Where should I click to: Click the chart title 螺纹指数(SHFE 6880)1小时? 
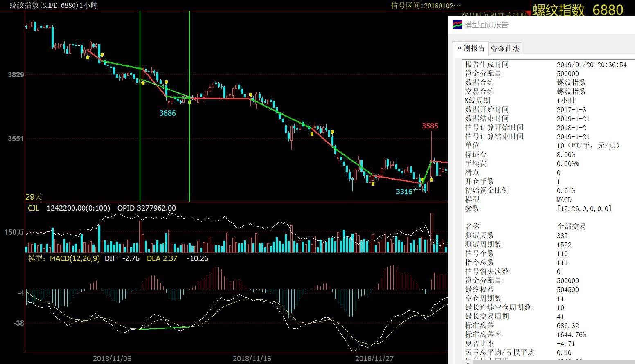pyautogui.click(x=54, y=5)
